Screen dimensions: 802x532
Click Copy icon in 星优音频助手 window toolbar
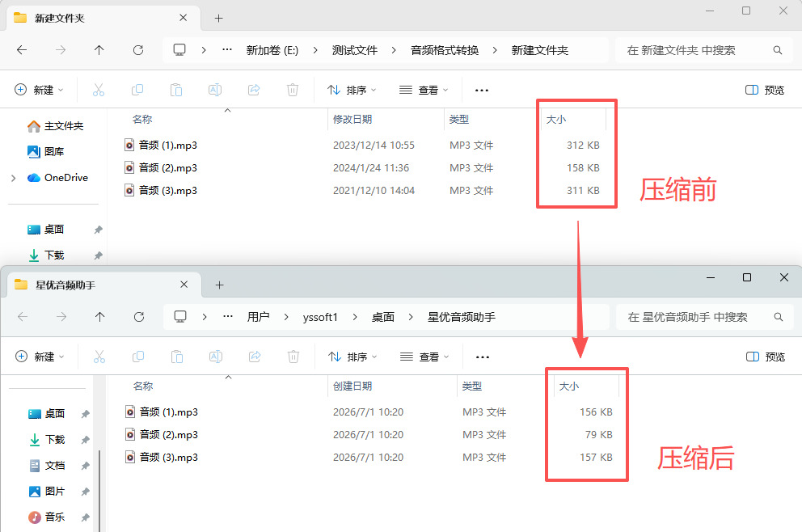click(138, 357)
